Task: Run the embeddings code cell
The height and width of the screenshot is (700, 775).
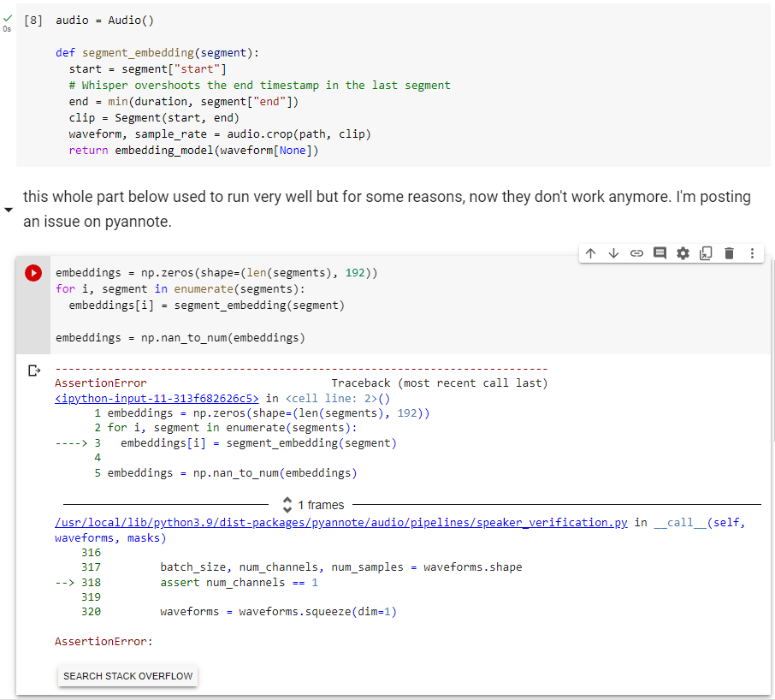Action: pyautogui.click(x=33, y=272)
